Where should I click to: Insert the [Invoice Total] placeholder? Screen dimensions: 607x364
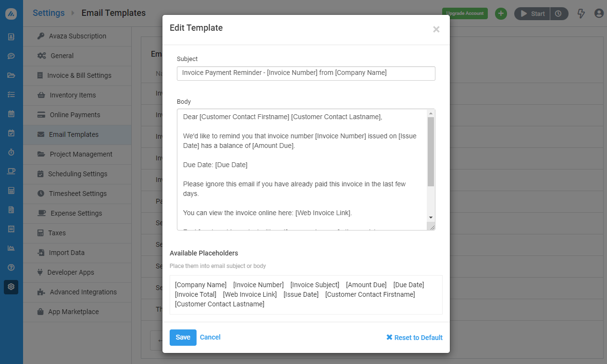click(196, 294)
